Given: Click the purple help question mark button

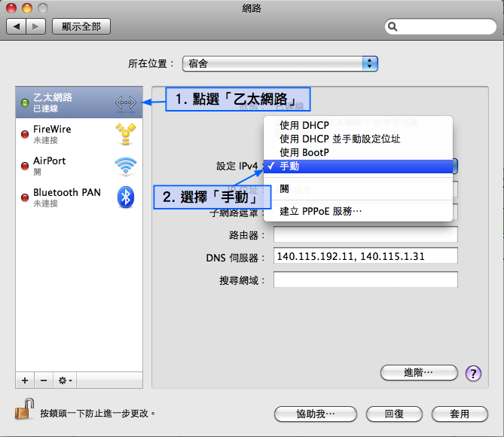Looking at the screenshot, I should pos(473,373).
